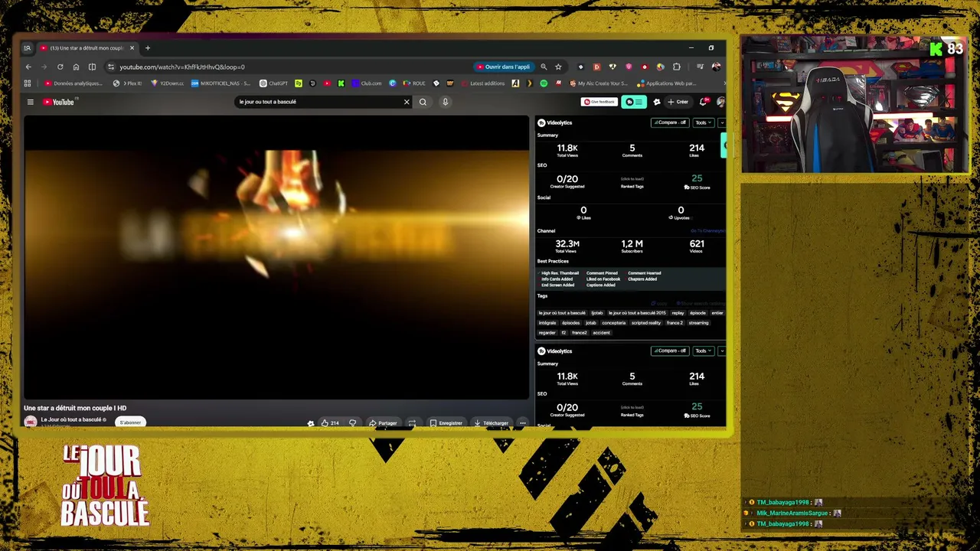
Task: Save the video with Enregistrer
Action: click(446, 423)
